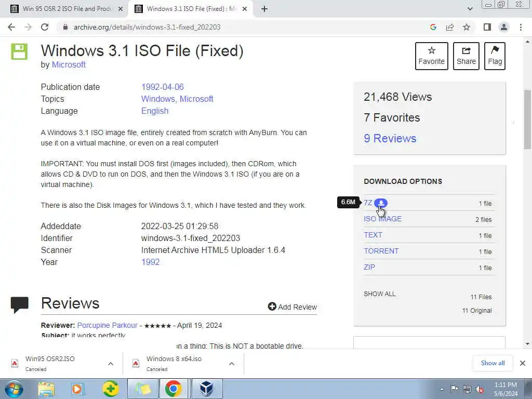Click the 11 Original files text
Viewport: 532px width, 399px height.
coord(477,311)
